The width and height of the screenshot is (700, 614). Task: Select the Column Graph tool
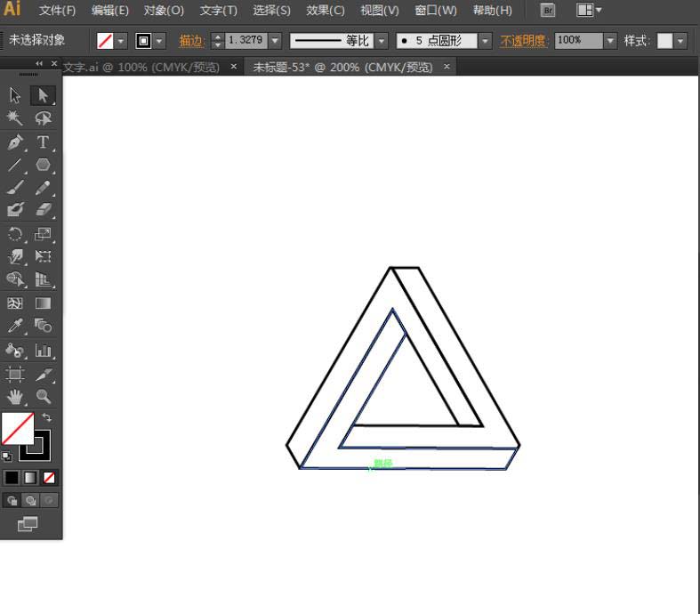pos(43,350)
